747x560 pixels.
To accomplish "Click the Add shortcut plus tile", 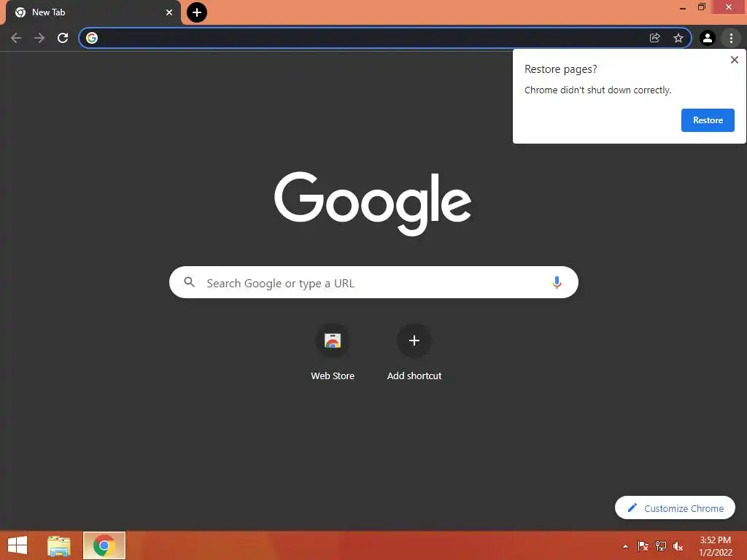I will point(414,341).
